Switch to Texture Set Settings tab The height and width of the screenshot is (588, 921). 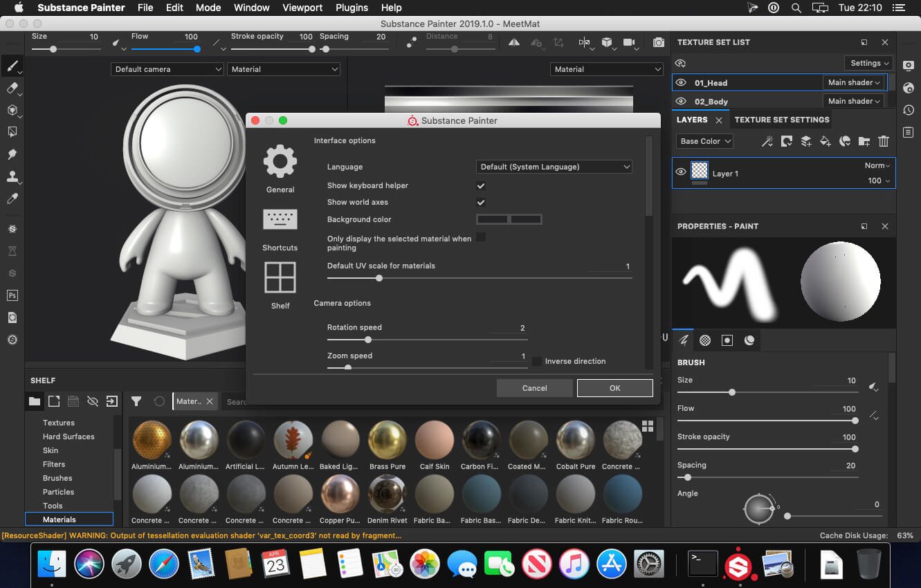[781, 120]
